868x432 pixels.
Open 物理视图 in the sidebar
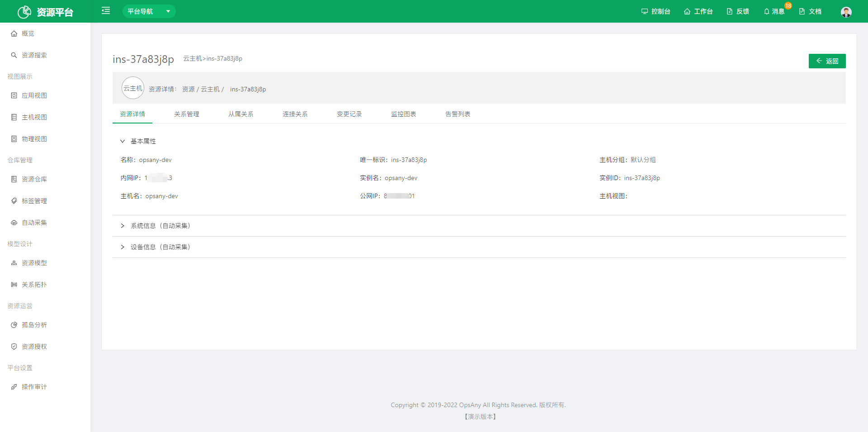45,139
